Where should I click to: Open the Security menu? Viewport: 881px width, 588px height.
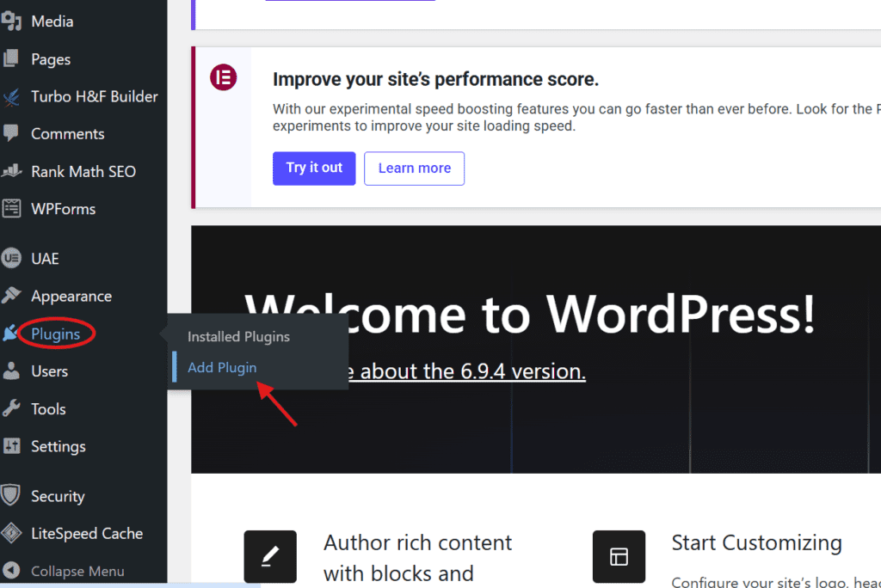pyautogui.click(x=58, y=496)
